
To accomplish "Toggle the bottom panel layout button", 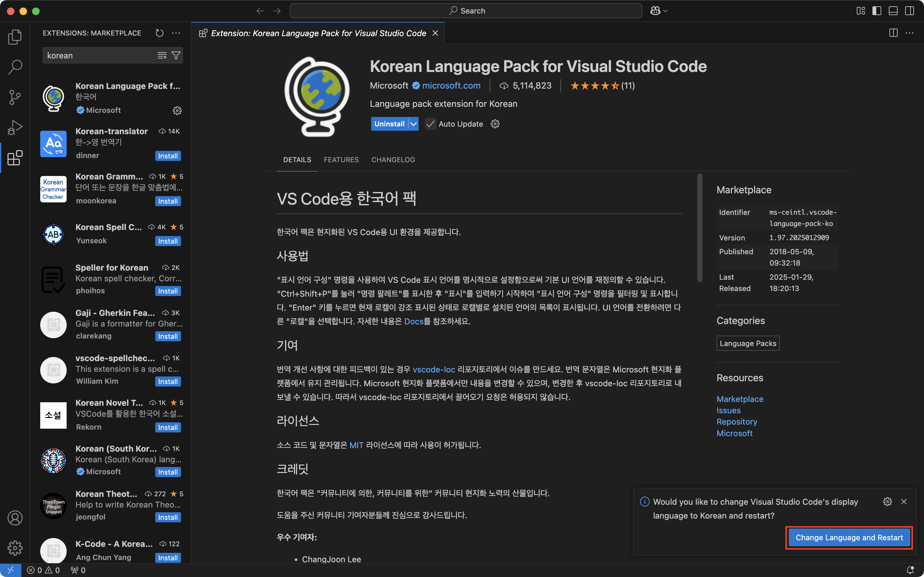I will coord(893,11).
